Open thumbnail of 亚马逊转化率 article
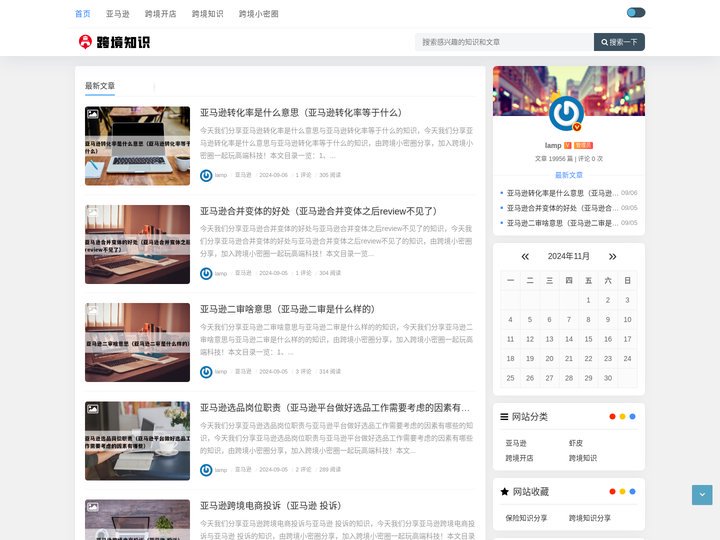 (137, 146)
